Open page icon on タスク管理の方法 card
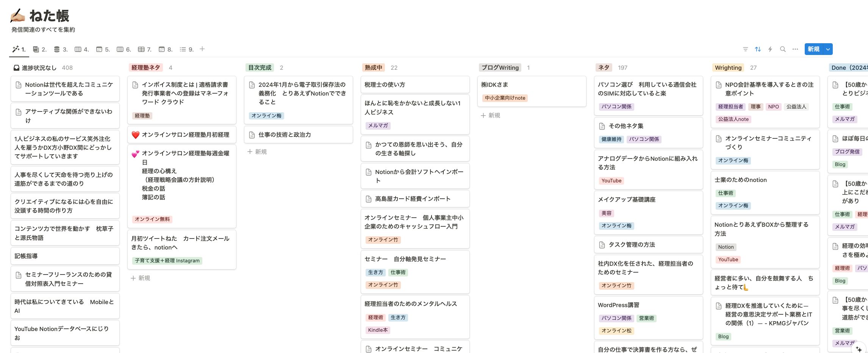868x353 pixels. tap(602, 245)
